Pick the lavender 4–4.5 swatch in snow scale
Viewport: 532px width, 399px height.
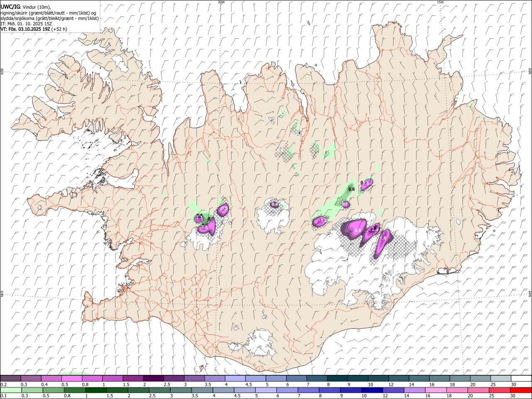point(235,378)
